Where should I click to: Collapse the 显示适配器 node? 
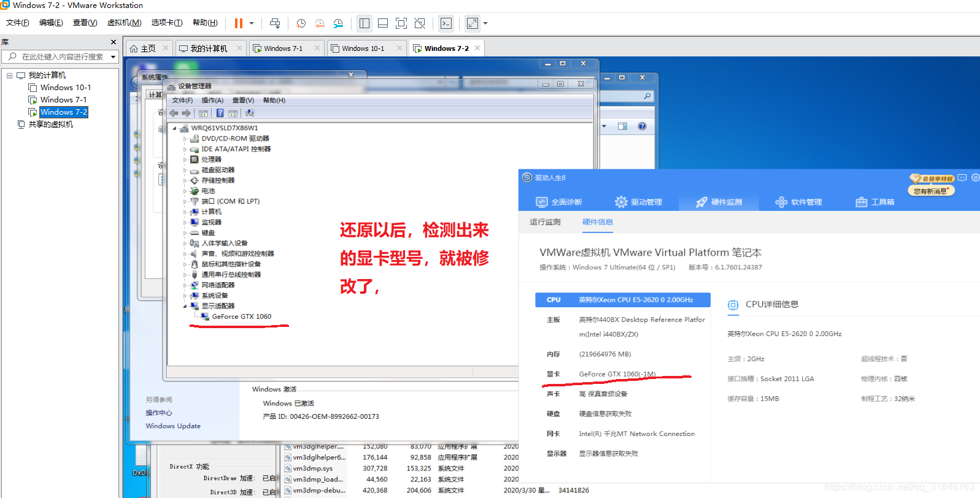coord(185,306)
